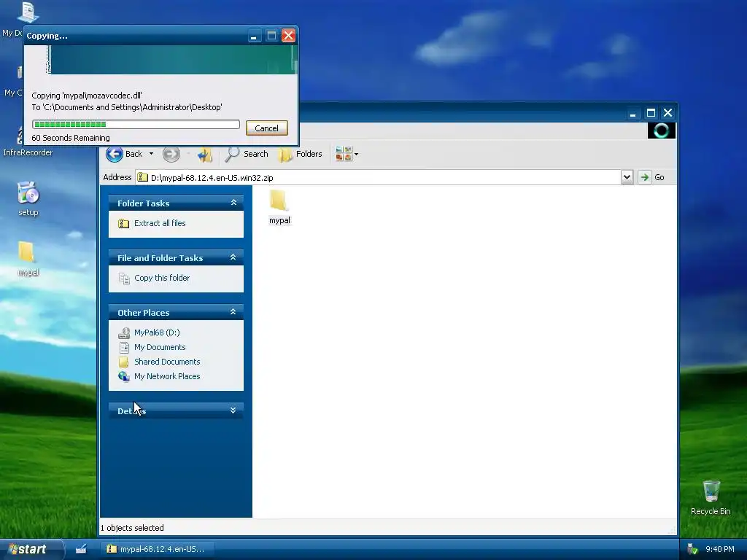Select the InfraRecorder desktop shortcut label
The height and width of the screenshot is (560, 747).
(x=28, y=152)
